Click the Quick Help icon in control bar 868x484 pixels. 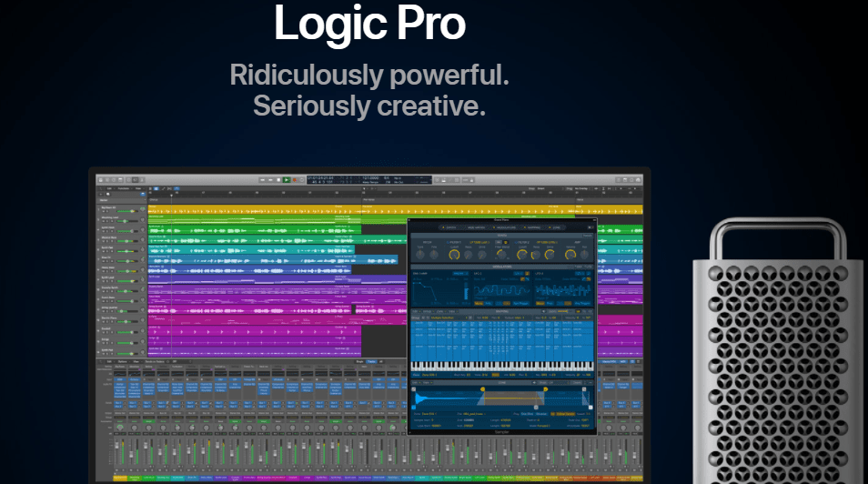pyautogui.click(x=114, y=180)
